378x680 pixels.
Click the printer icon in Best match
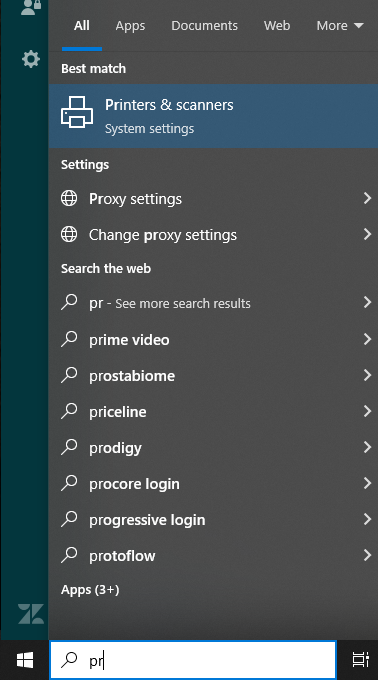(77, 112)
